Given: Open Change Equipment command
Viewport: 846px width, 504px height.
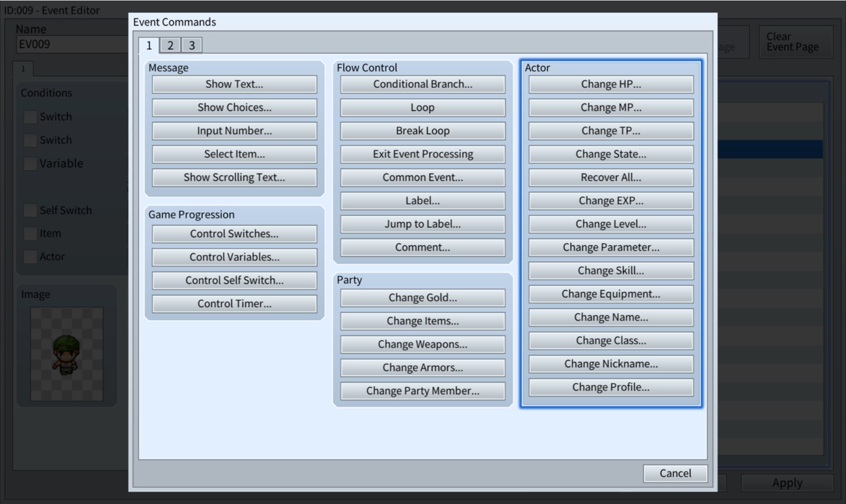Looking at the screenshot, I should pyautogui.click(x=611, y=294).
